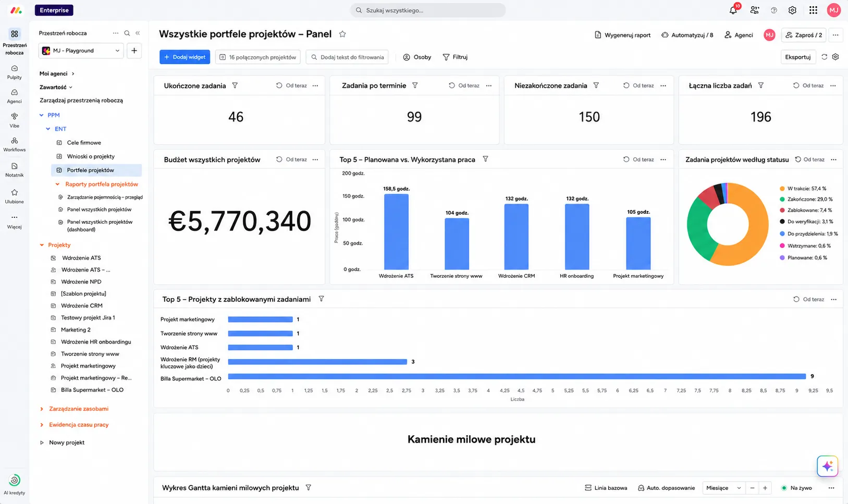The width and height of the screenshot is (848, 504).
Task: Open AI kredyty icon
Action: (x=15, y=480)
